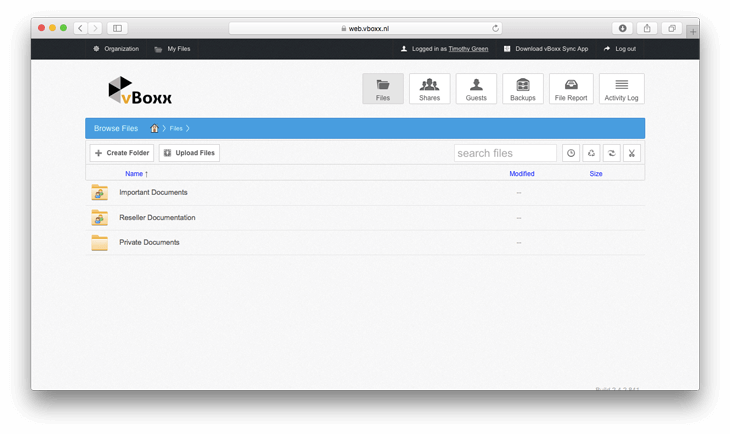Click the refresh arrows icon button
This screenshot has width=730, height=434.
tap(612, 153)
